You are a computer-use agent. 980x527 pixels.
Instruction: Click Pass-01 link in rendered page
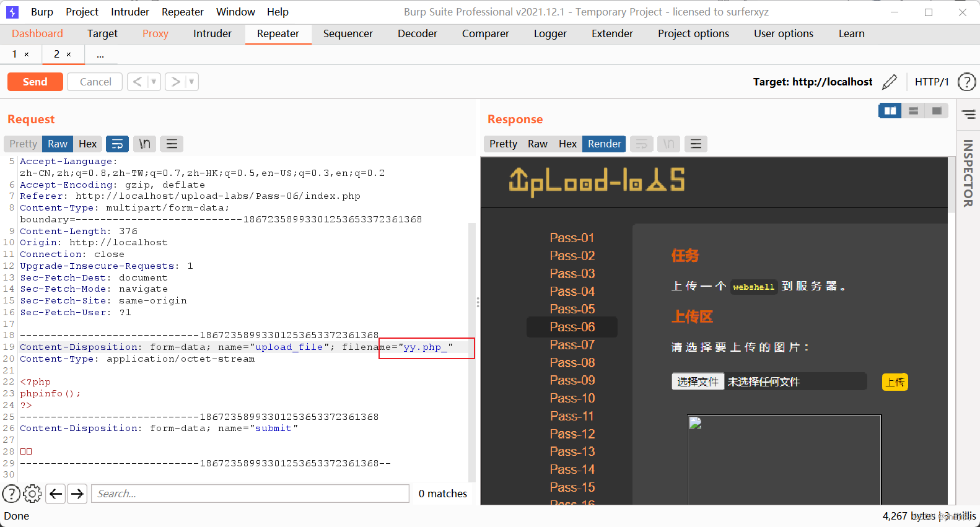tap(572, 238)
